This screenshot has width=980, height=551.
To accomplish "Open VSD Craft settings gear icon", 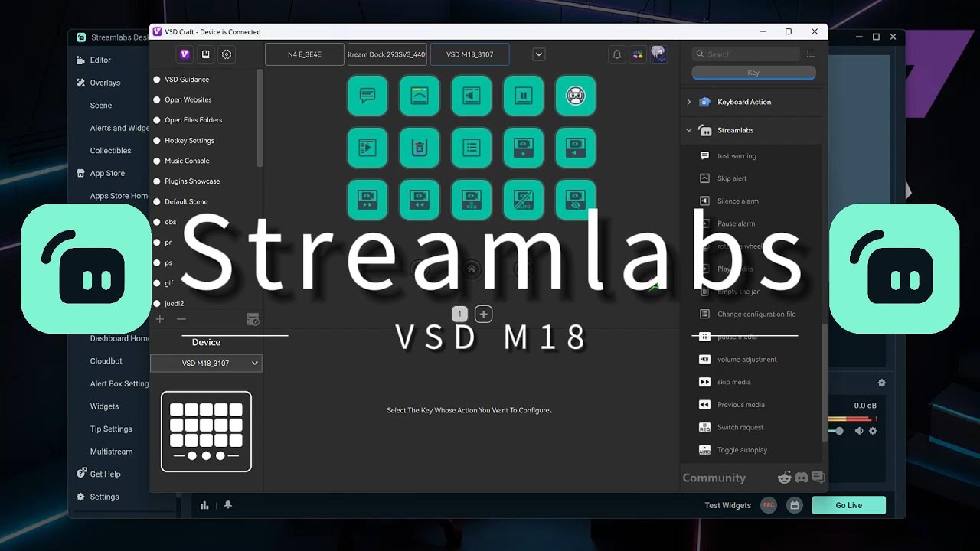I will coord(227,54).
